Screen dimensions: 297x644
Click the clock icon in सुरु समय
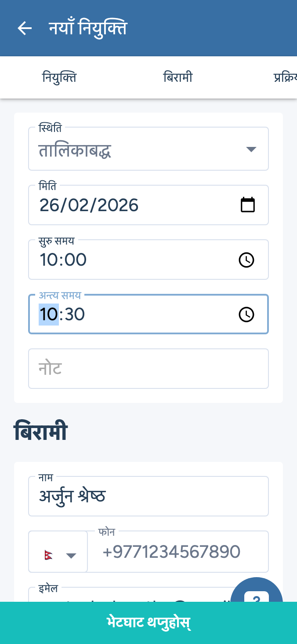click(246, 260)
